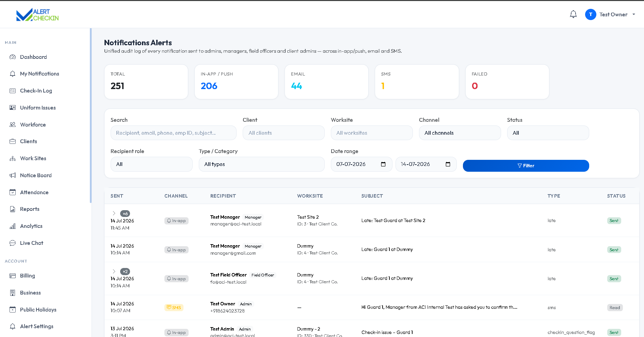This screenshot has height=337, width=644.
Task: Click the manager@gmail.com recipient email
Action: (233, 253)
